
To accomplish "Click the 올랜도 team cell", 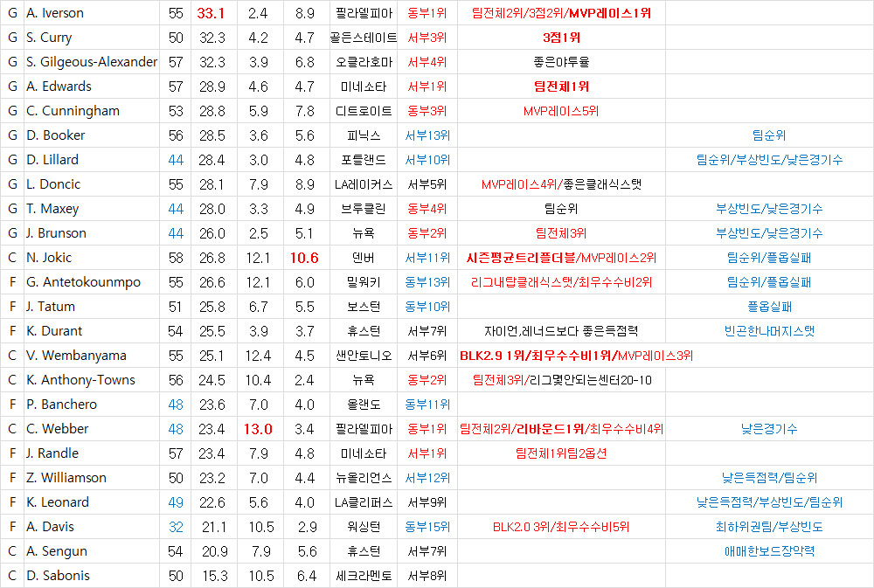I will pyautogui.click(x=364, y=405).
